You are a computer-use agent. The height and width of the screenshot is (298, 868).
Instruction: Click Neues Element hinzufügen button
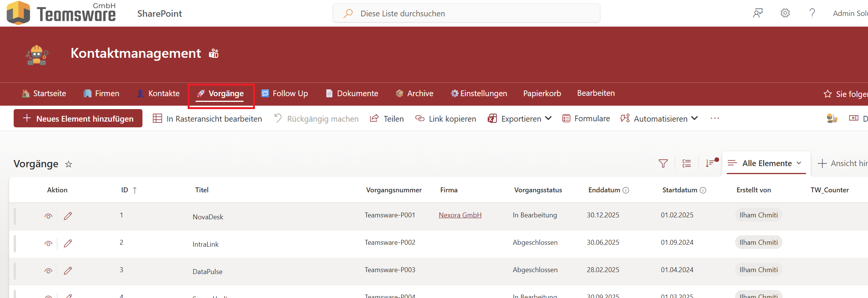(x=78, y=119)
